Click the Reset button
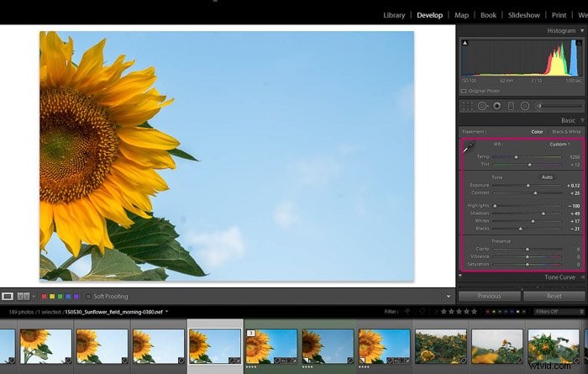This screenshot has height=374, width=588. point(554,296)
